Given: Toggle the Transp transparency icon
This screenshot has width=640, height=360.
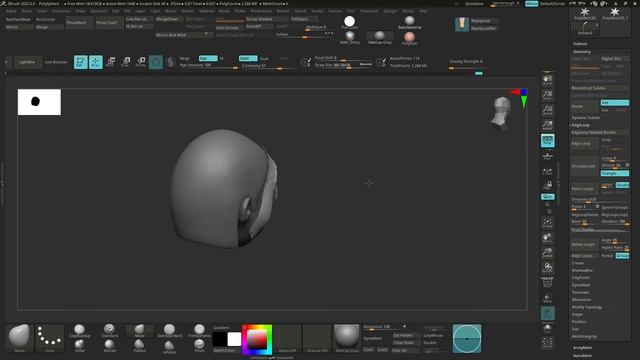Looking at the screenshot, I should click(x=547, y=298).
